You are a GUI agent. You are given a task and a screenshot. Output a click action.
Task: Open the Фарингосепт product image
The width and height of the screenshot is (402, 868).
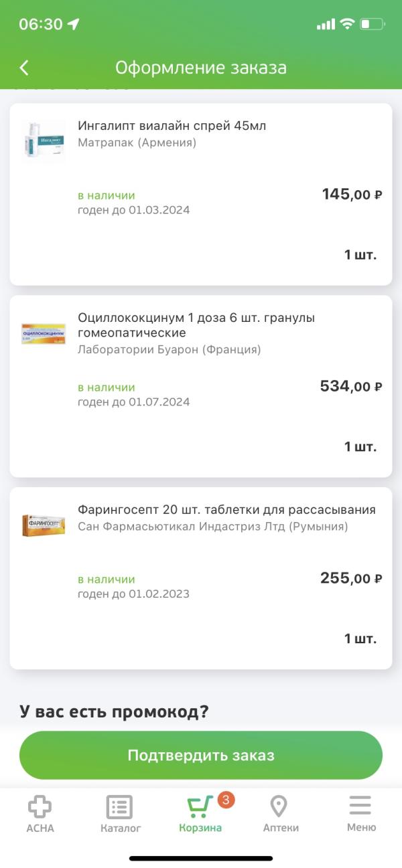(43, 525)
